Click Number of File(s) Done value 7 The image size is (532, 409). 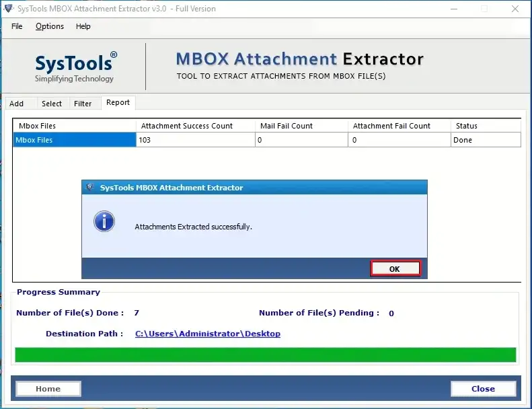tap(137, 313)
